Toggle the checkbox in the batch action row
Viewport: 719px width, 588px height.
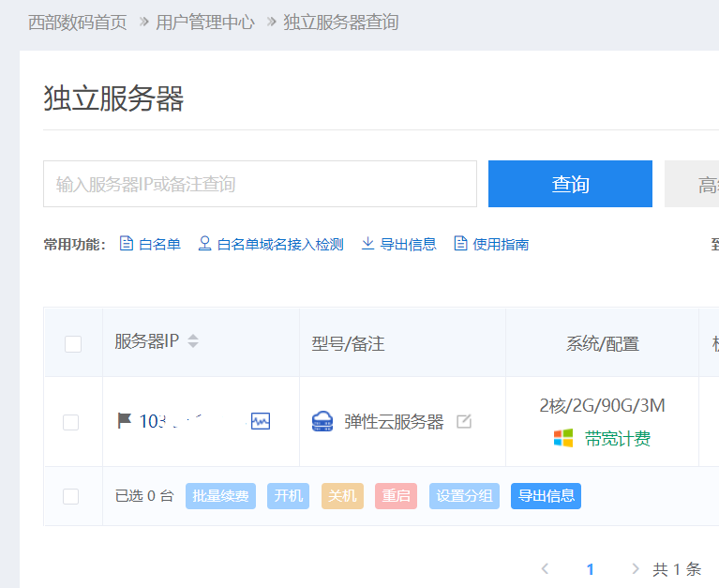coord(71,496)
